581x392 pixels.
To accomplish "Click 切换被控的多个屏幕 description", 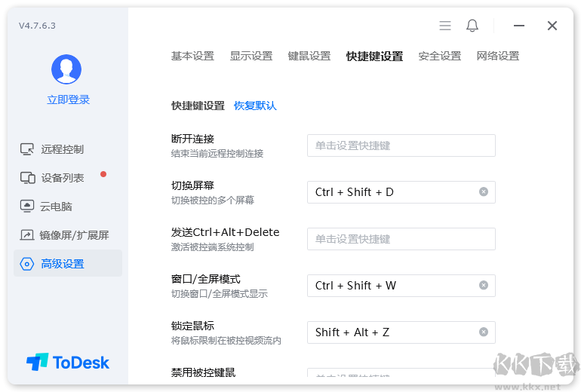I will click(213, 201).
